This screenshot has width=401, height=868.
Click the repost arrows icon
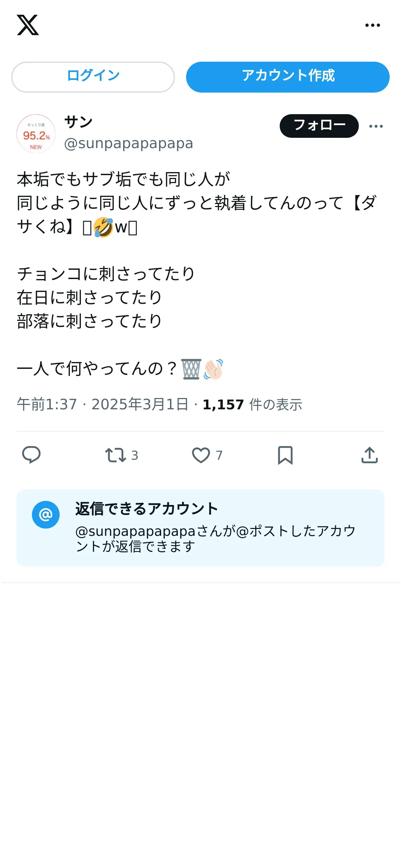115,455
